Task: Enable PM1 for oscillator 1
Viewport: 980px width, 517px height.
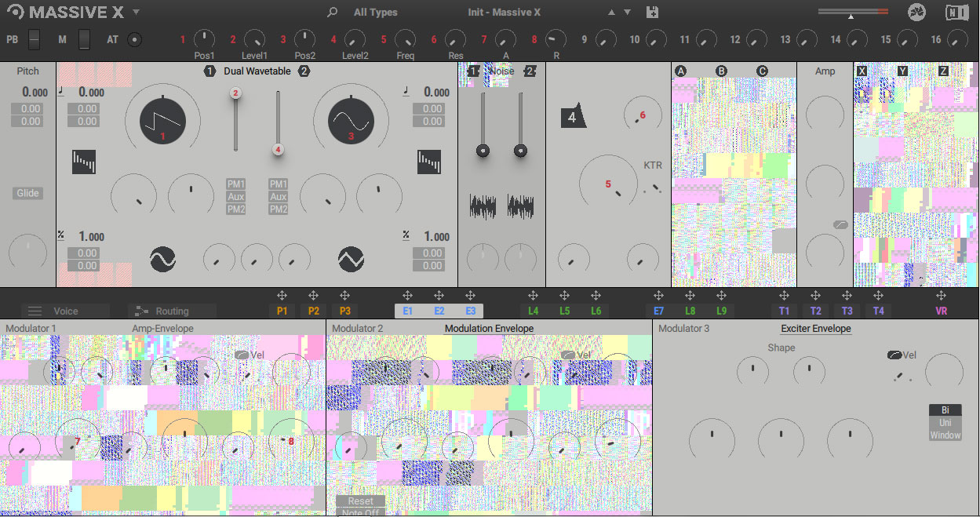Action: (x=235, y=184)
